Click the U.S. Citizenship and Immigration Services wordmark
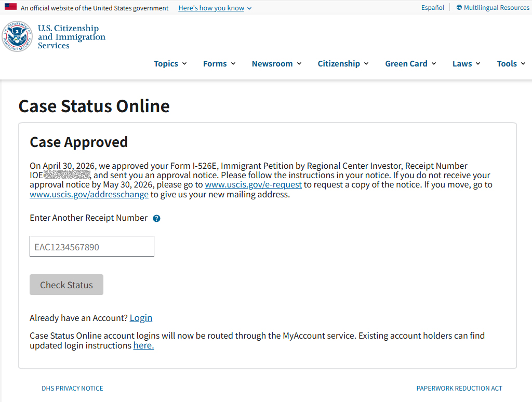The width and height of the screenshot is (532, 402). [72, 37]
